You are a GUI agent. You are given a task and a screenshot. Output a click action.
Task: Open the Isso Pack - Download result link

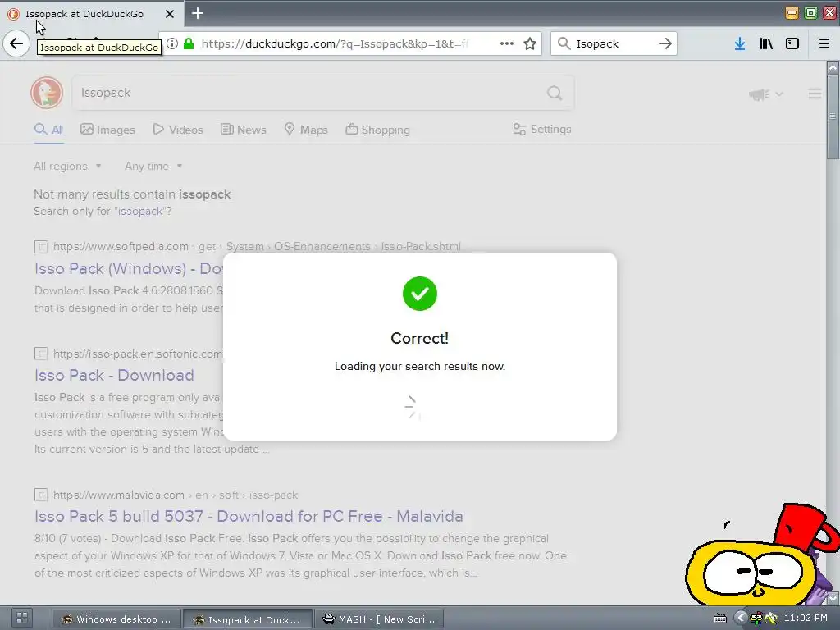[x=114, y=375]
